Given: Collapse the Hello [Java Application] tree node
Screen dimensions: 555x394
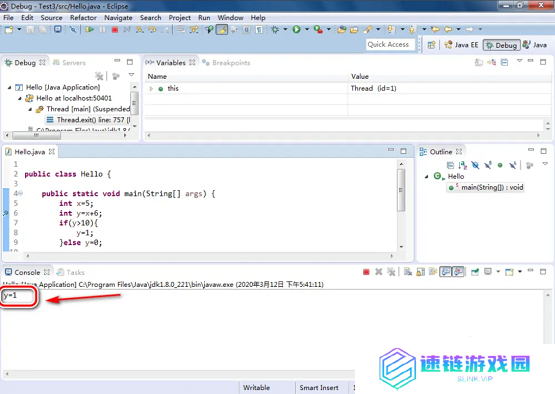Looking at the screenshot, I should 10,87.
